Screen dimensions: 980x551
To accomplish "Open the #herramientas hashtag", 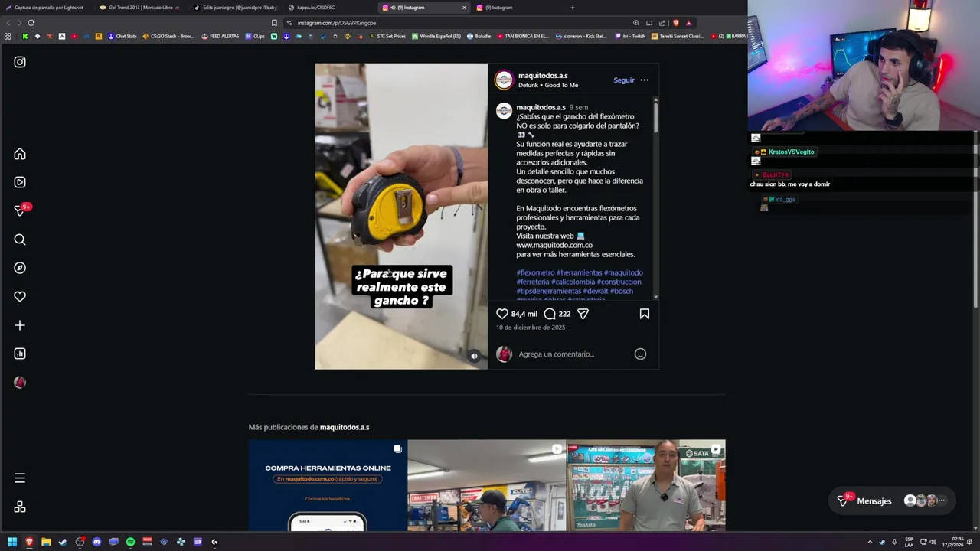I will [x=580, y=272].
